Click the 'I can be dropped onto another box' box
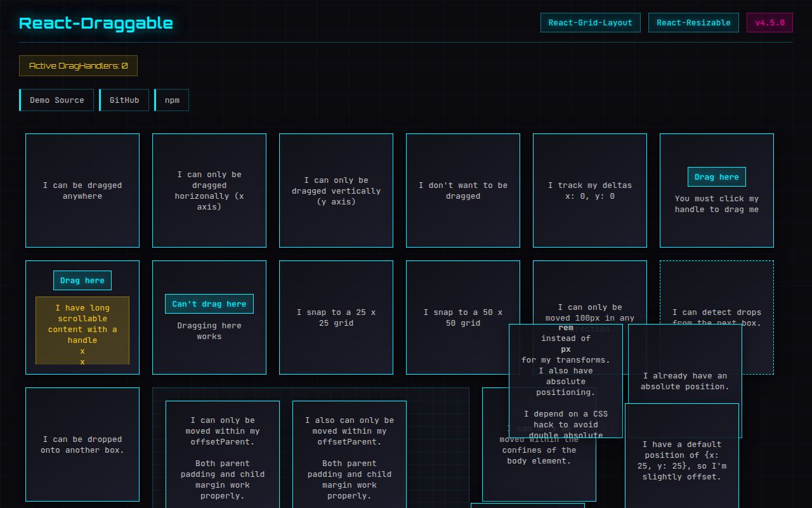The image size is (812, 508). (82, 444)
